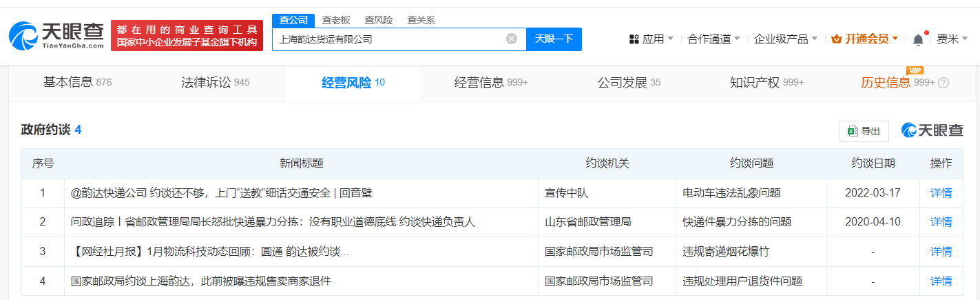The image size is (980, 300).
Task: Open 详情 for the 山东省邮政管理局 row
Action: 941,222
